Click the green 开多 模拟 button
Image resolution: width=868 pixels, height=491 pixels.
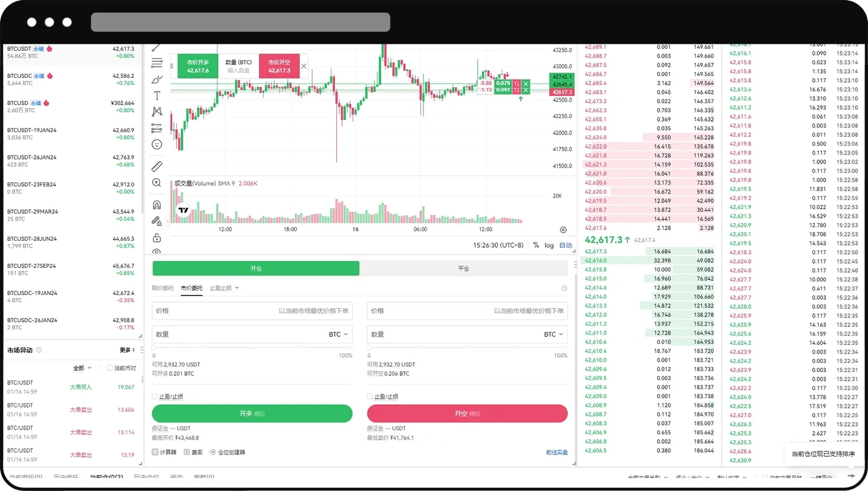252,413
